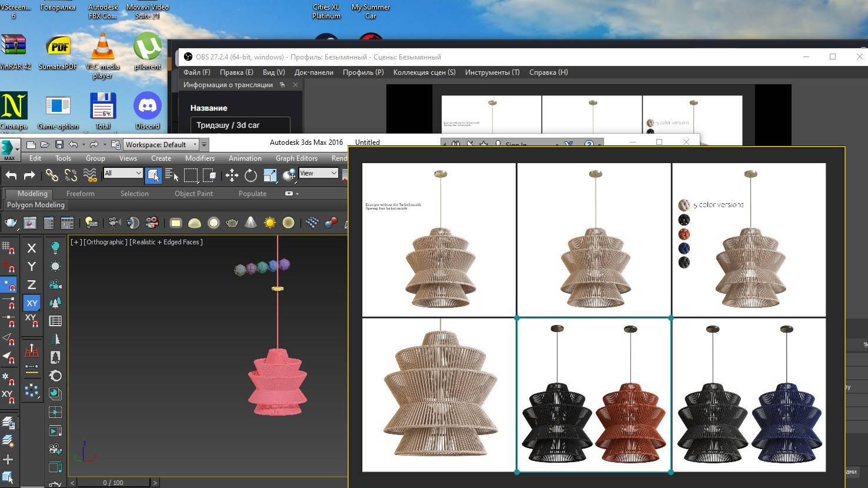
Task: Click the yellow sun light icon
Action: pos(270,223)
